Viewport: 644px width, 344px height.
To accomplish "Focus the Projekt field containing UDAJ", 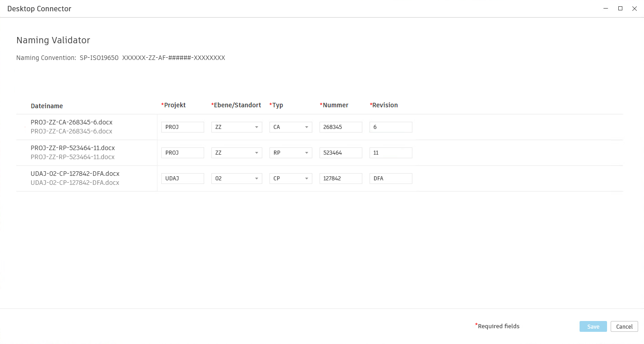I will pos(183,179).
